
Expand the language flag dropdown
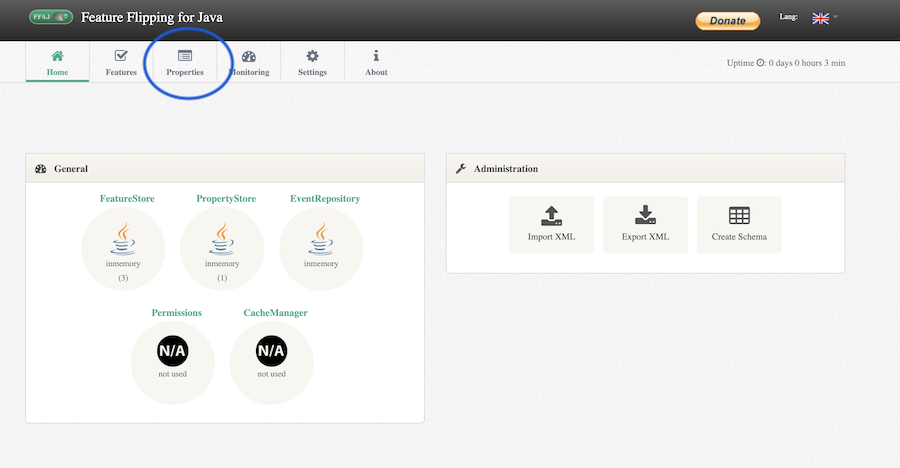click(x=824, y=18)
